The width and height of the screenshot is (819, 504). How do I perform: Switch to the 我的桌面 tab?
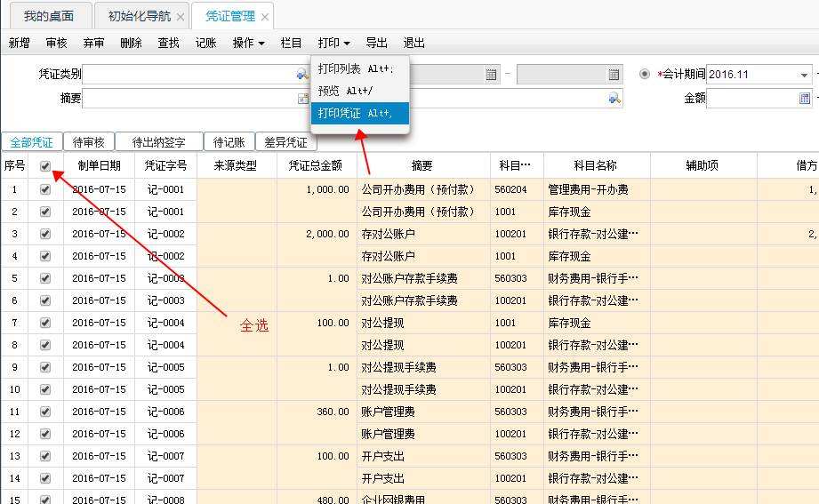point(49,16)
